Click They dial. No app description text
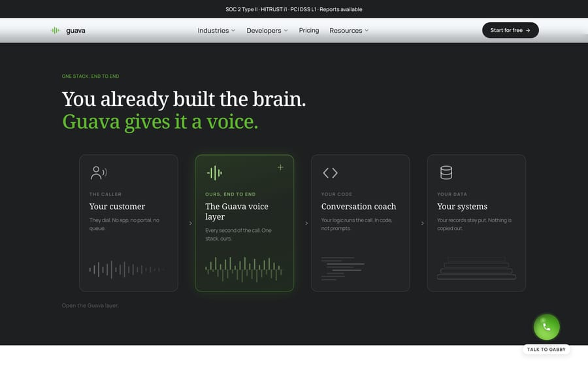Viewport: 588px width, 368px height. (124, 224)
